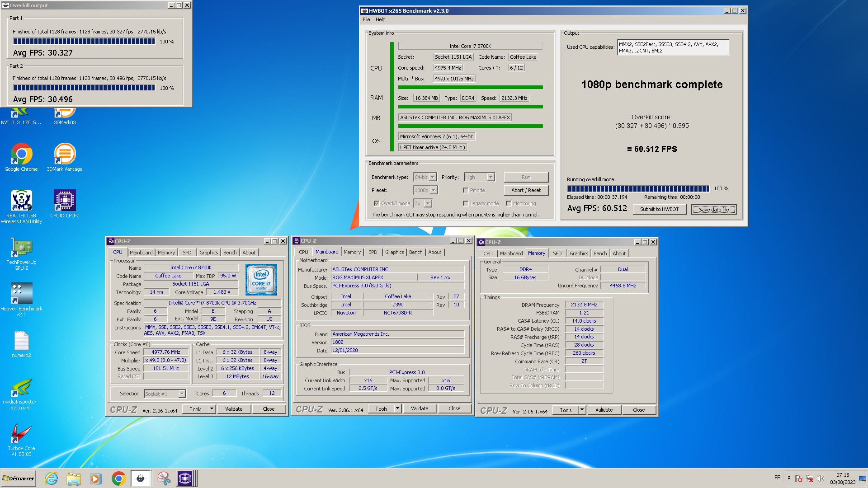Switch to Mainboard tab in left CPU-Z window

[x=141, y=253]
